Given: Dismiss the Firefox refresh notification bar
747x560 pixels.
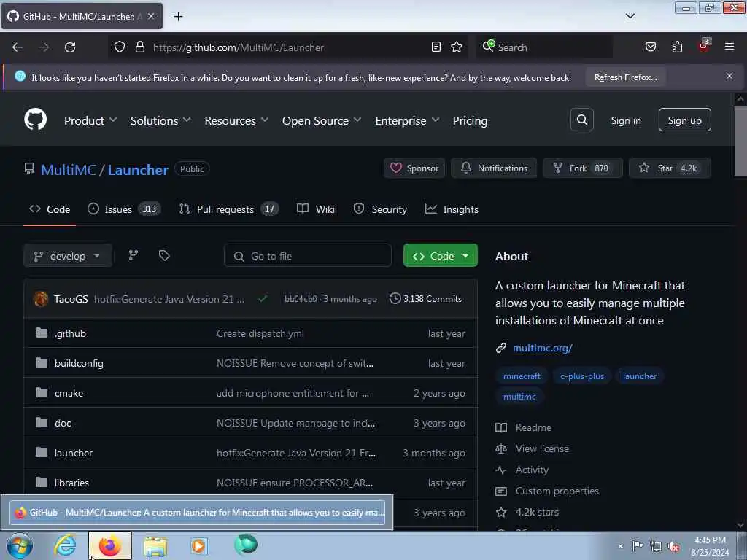Looking at the screenshot, I should (729, 76).
